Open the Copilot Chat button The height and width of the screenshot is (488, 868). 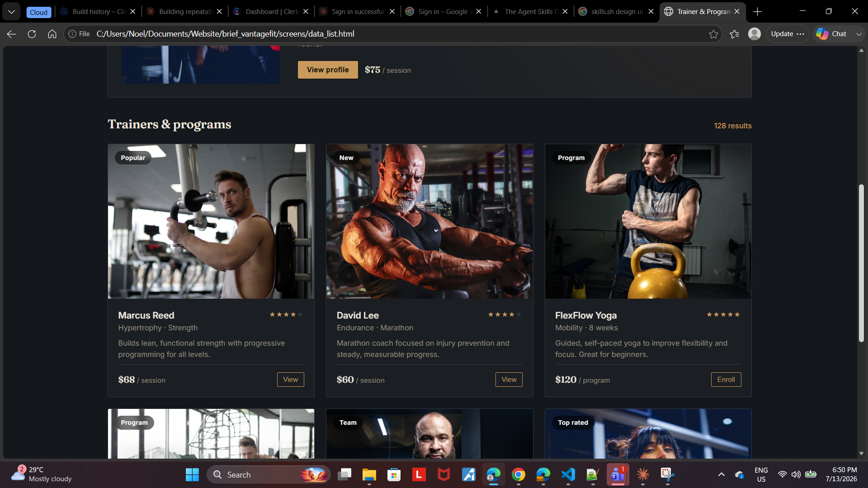pos(831,34)
